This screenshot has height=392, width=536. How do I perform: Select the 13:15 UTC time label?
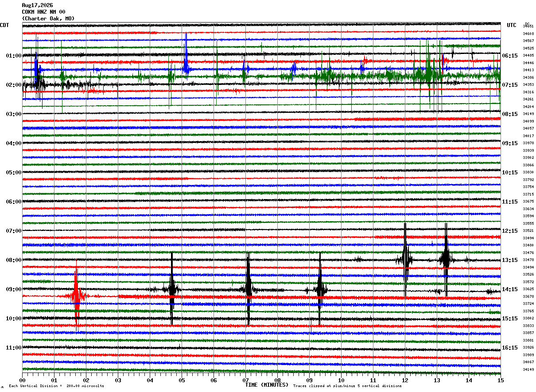(x=510, y=260)
